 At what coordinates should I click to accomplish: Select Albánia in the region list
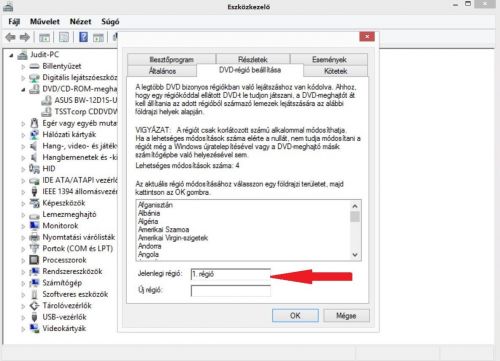point(149,213)
